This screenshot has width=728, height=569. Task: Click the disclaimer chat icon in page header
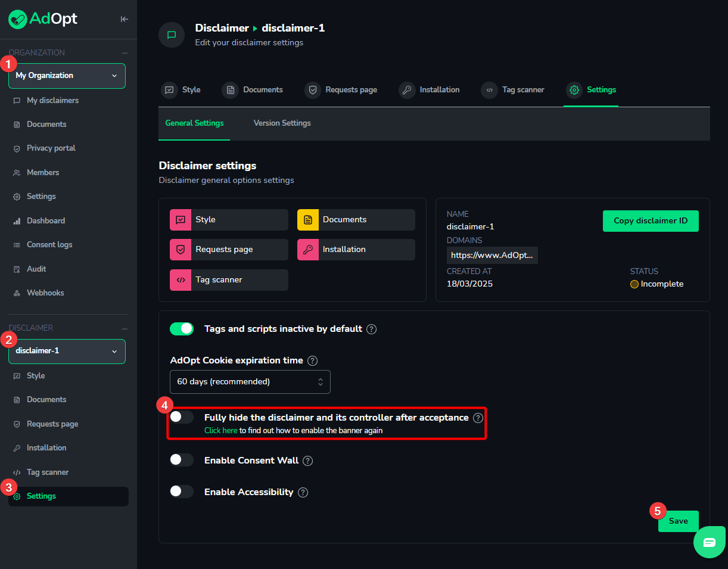pyautogui.click(x=172, y=35)
